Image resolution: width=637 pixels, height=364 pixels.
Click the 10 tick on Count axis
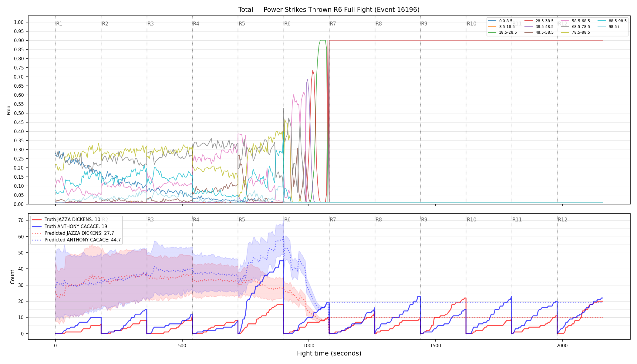21,318
